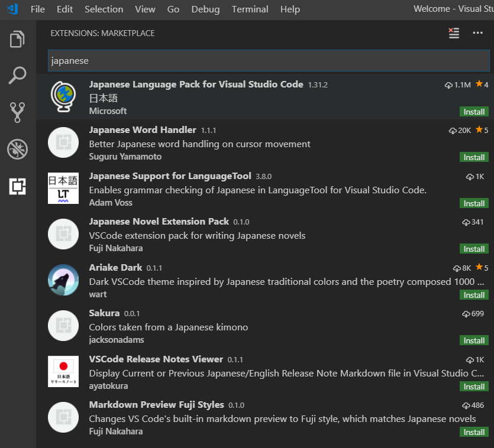Open the Debug menu
The height and width of the screenshot is (448, 494).
tap(205, 9)
